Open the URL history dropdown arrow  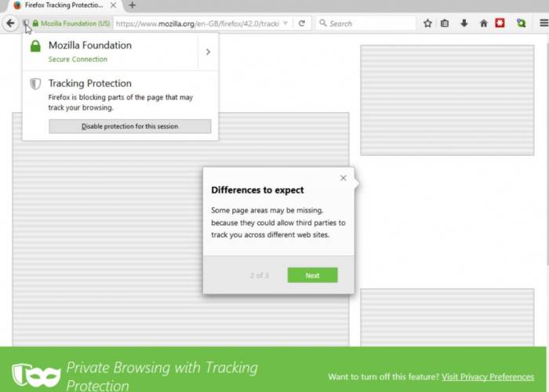click(285, 24)
